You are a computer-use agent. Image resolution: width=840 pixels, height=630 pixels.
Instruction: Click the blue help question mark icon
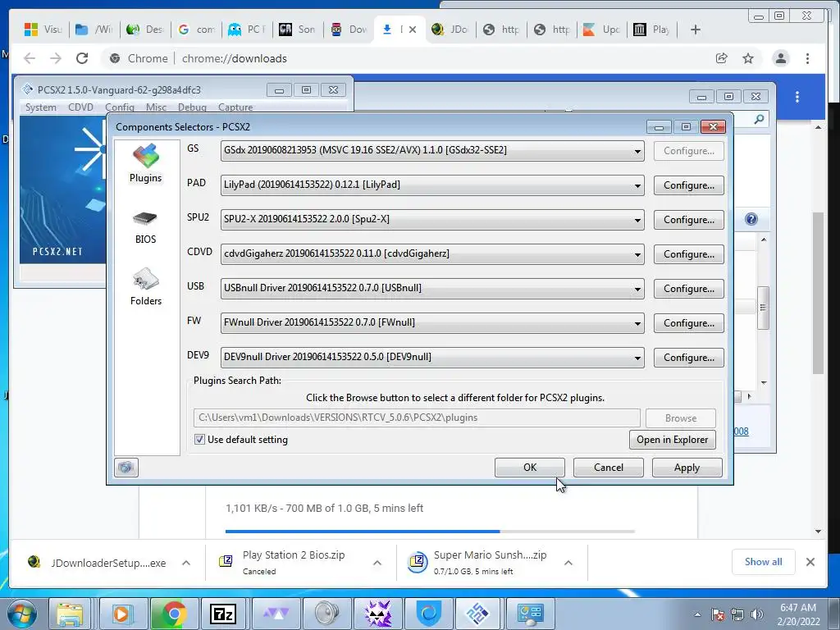point(751,218)
